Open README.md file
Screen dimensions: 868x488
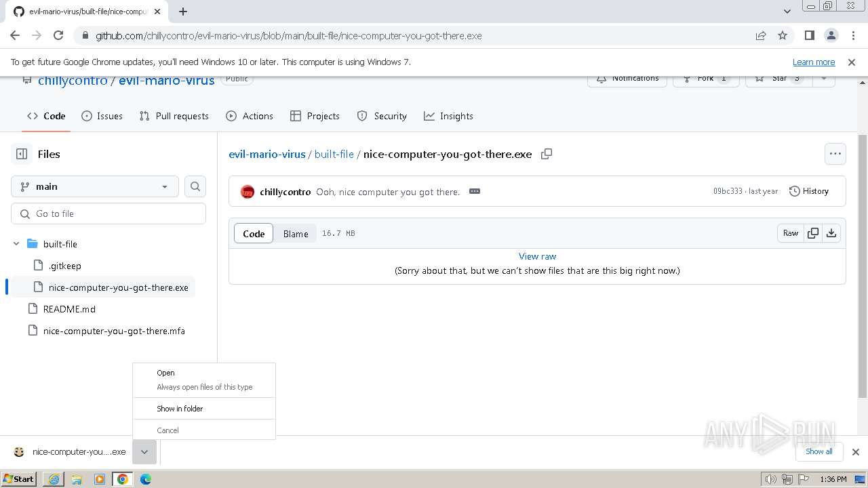[x=69, y=309]
